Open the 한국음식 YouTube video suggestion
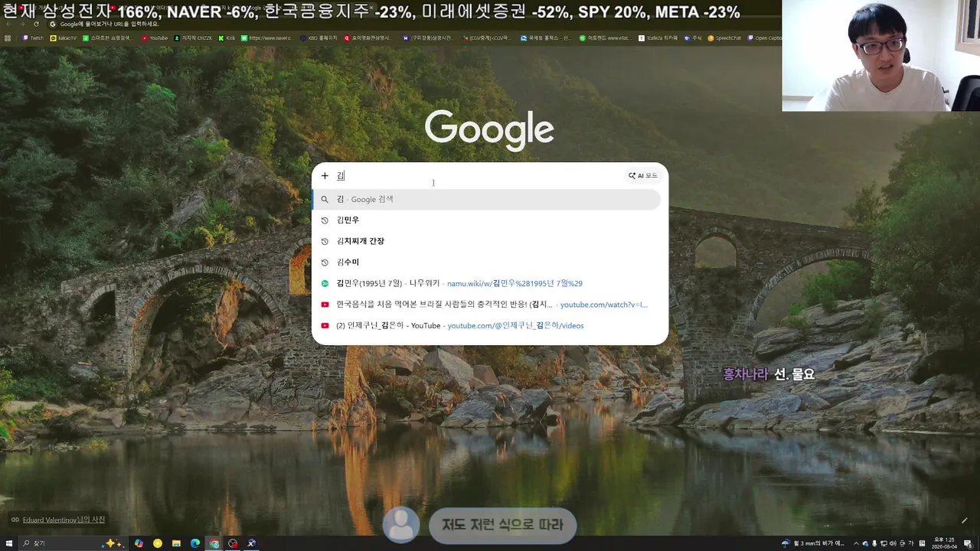This screenshot has width=980, height=551. 486,305
